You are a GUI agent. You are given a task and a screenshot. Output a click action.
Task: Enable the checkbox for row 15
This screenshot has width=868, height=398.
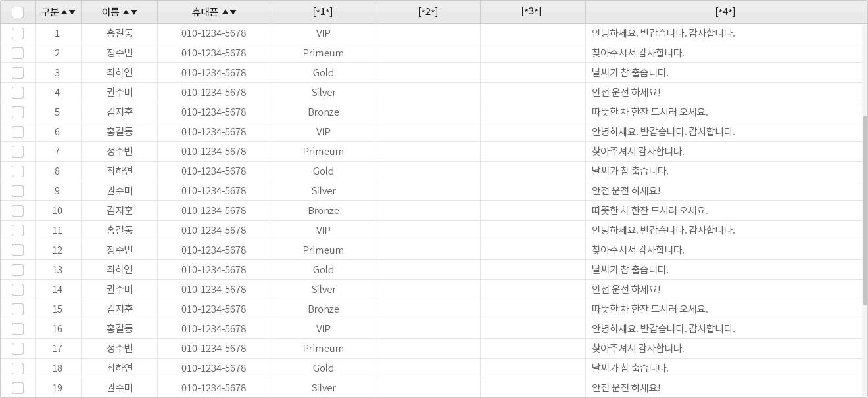pos(18,309)
